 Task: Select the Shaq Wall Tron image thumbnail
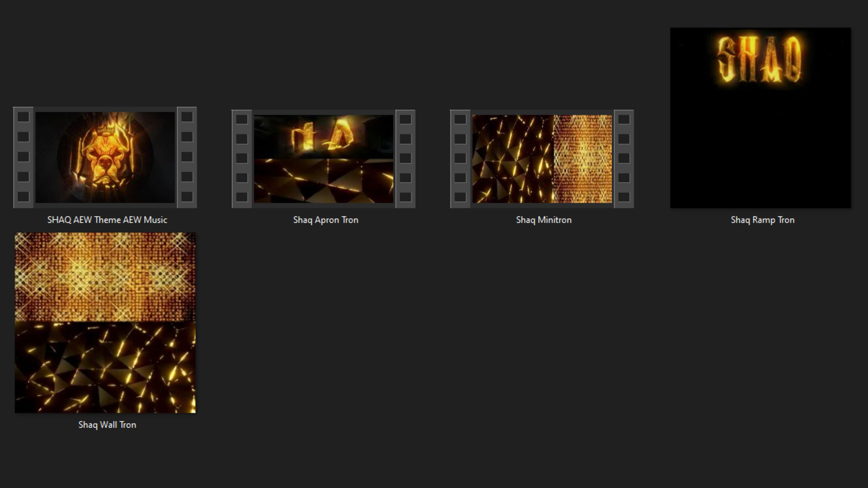click(x=105, y=323)
